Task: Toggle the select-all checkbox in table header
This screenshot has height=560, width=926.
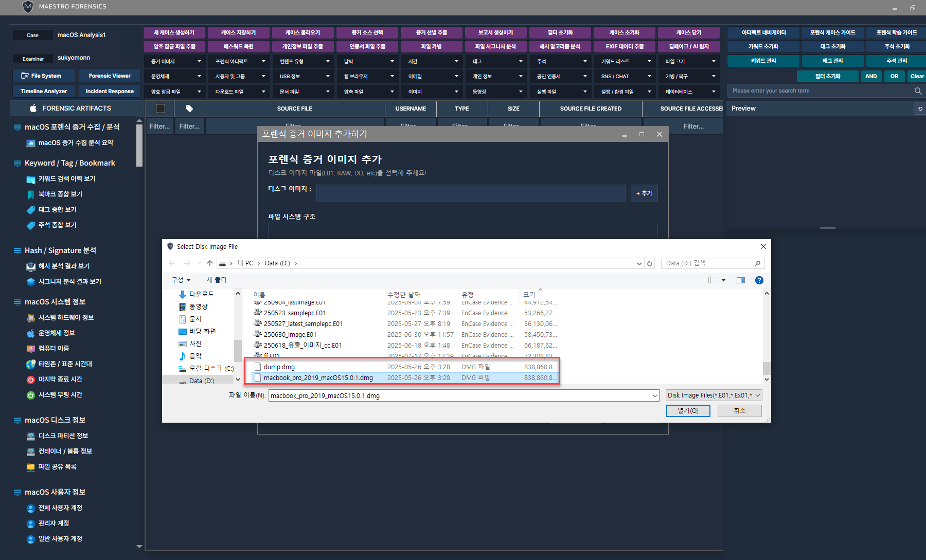Action: (x=161, y=109)
